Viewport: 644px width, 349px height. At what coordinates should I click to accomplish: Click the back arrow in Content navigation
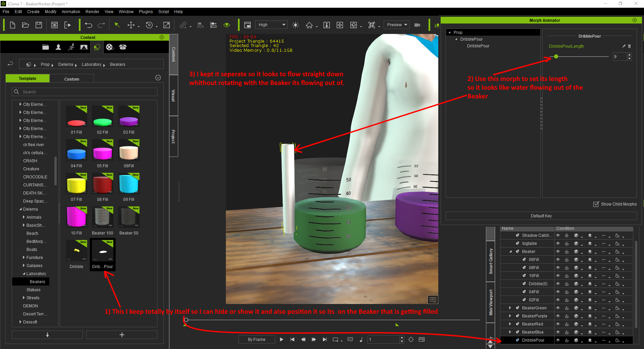10,63
